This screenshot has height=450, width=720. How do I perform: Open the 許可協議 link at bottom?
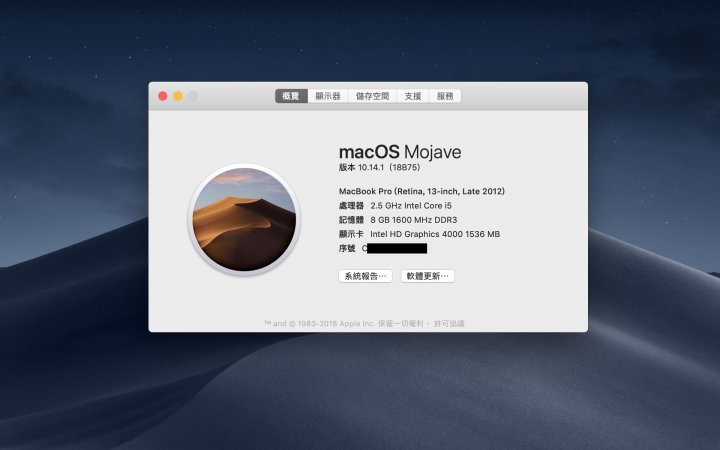click(449, 324)
